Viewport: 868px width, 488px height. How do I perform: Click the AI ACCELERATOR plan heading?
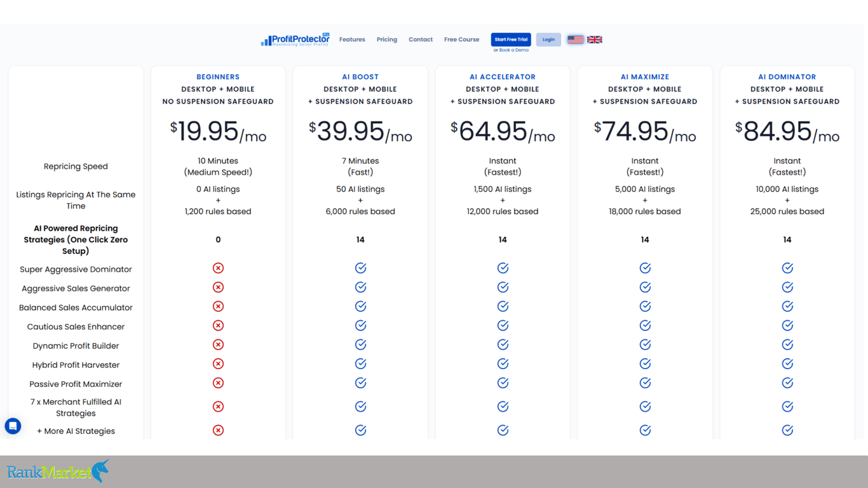coord(503,77)
